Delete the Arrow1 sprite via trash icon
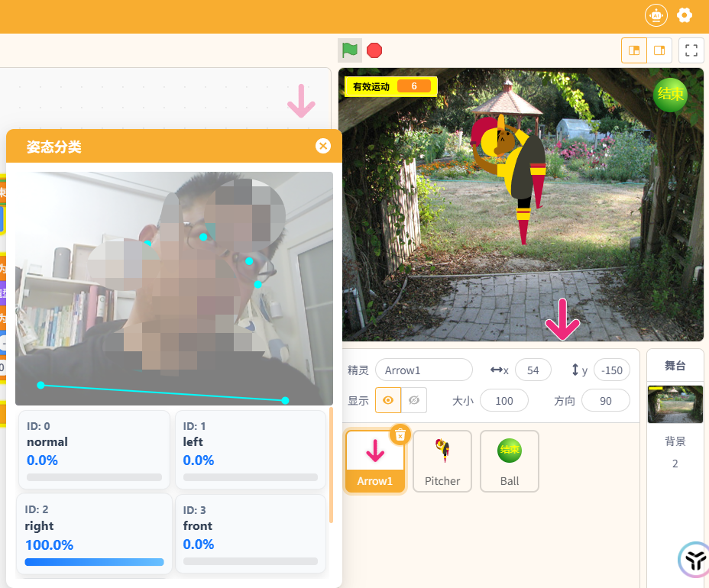 tap(400, 435)
